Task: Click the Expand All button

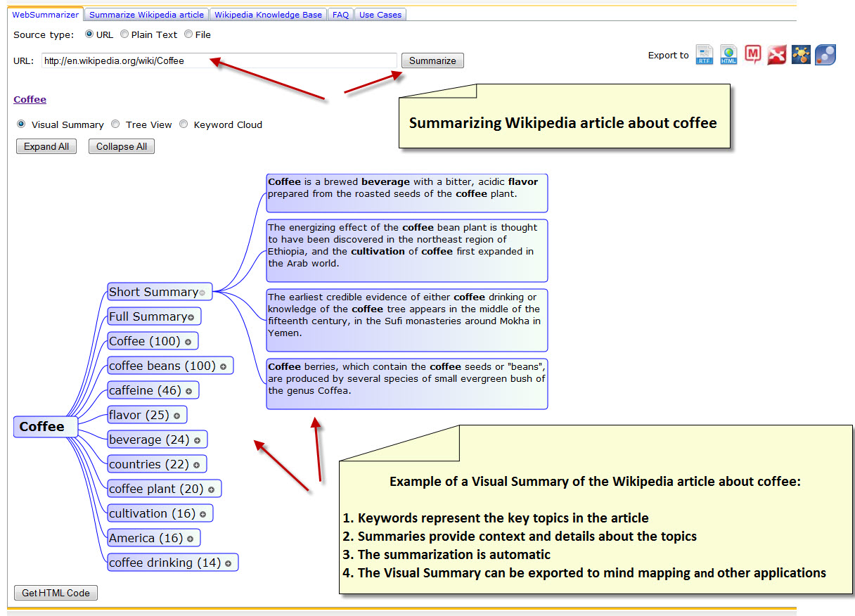Action: click(46, 146)
